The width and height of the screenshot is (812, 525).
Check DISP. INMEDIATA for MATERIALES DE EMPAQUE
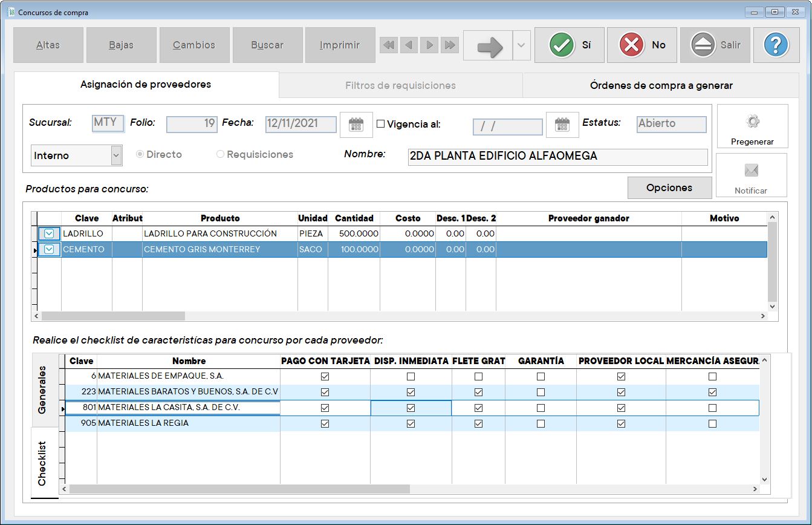coord(411,377)
